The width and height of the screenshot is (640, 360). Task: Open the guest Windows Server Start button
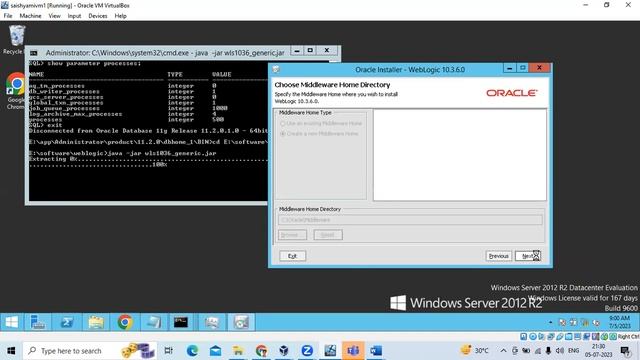pos(11,322)
